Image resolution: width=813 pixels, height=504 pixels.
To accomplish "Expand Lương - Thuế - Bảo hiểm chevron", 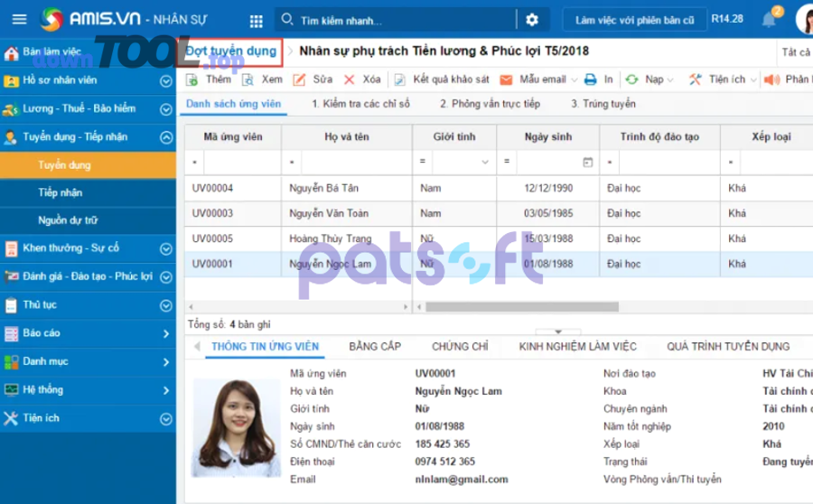I will pos(166,109).
